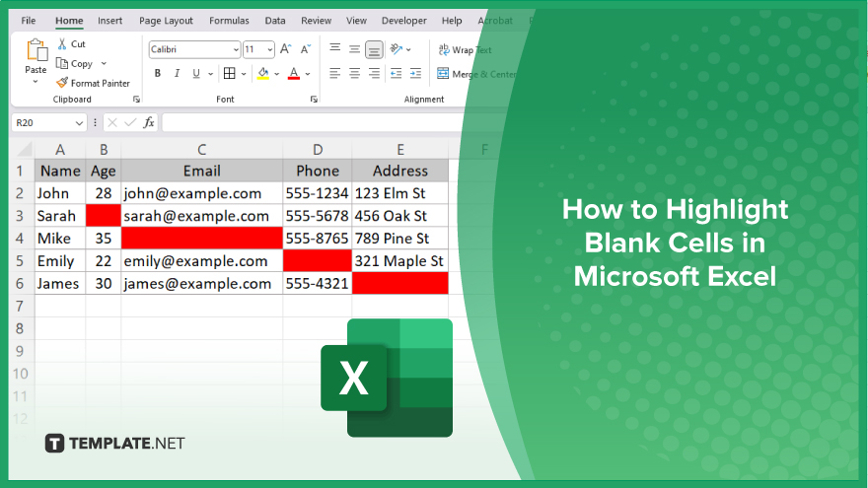Align text left

coord(334,73)
